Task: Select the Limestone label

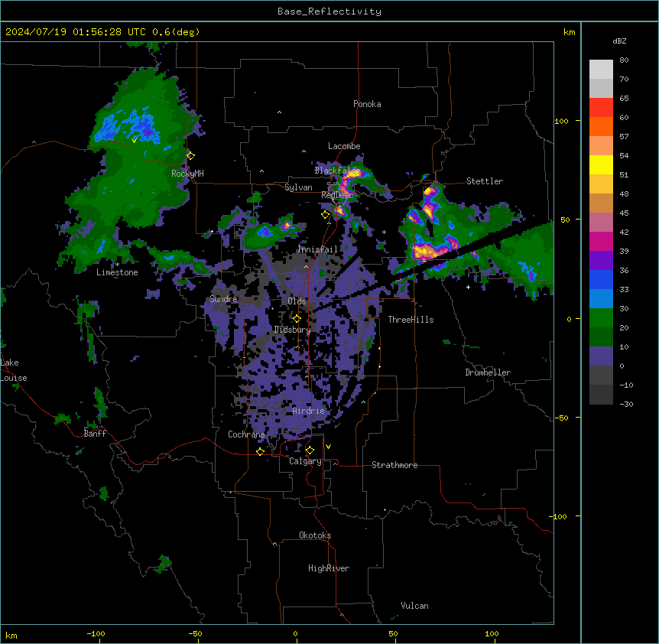Action: tap(117, 272)
